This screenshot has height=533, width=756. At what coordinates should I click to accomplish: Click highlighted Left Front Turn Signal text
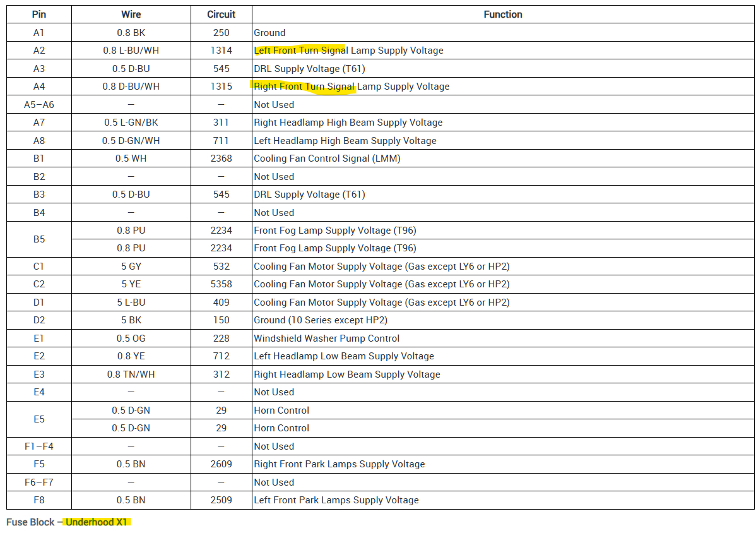click(301, 51)
